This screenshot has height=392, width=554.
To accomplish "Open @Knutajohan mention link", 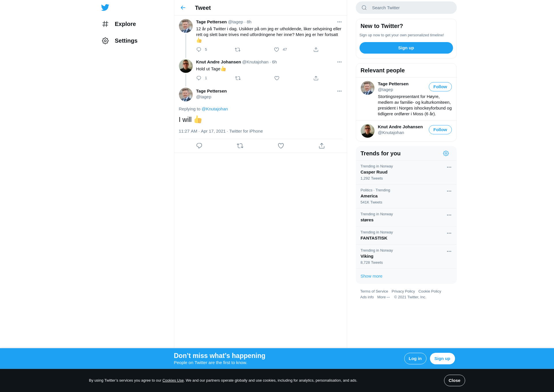I will [215, 109].
